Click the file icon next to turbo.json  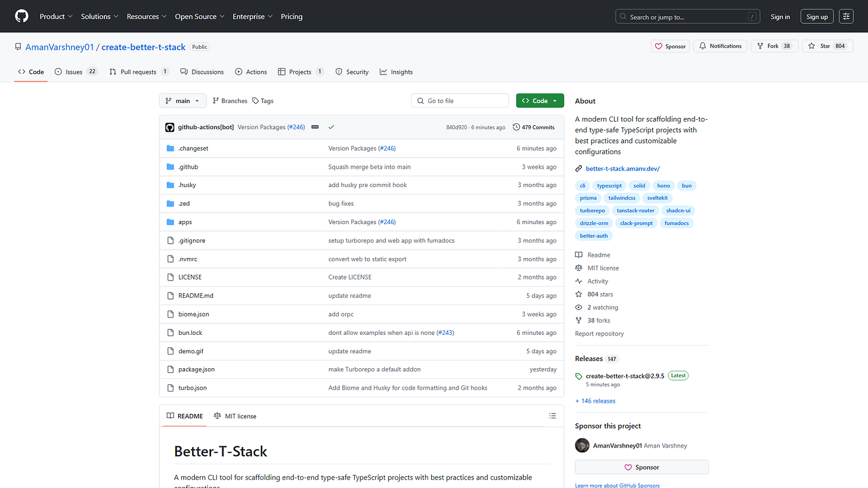click(x=170, y=387)
